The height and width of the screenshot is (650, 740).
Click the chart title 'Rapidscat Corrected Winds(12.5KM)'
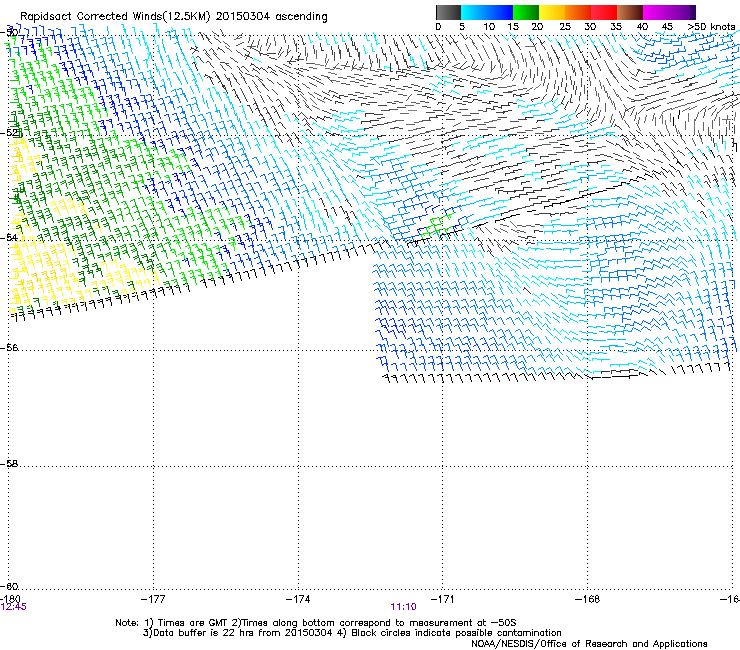(115, 17)
